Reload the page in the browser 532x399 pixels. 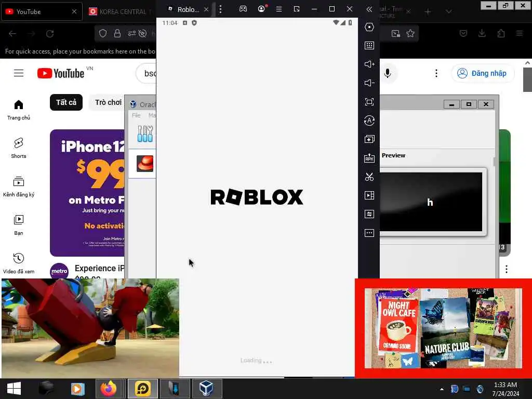50,34
